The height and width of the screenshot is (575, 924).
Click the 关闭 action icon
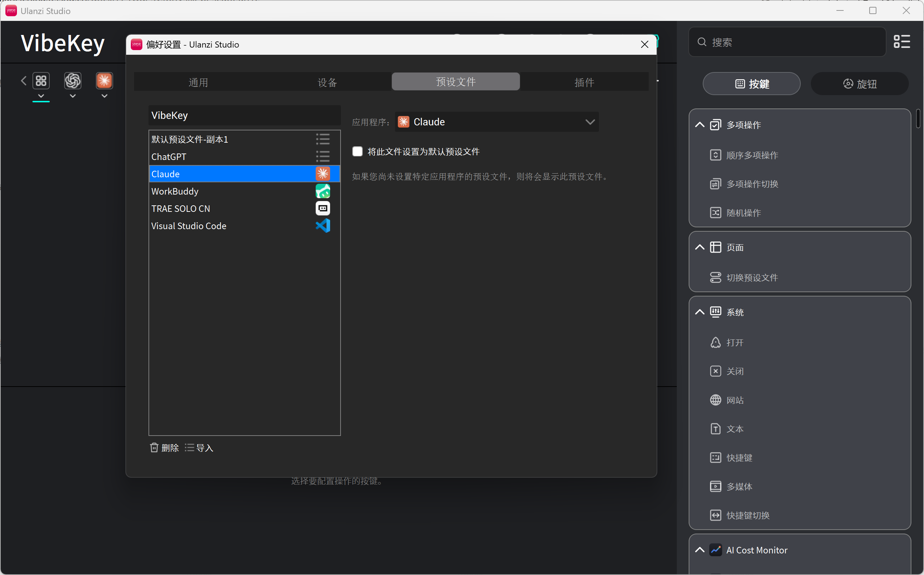point(715,371)
